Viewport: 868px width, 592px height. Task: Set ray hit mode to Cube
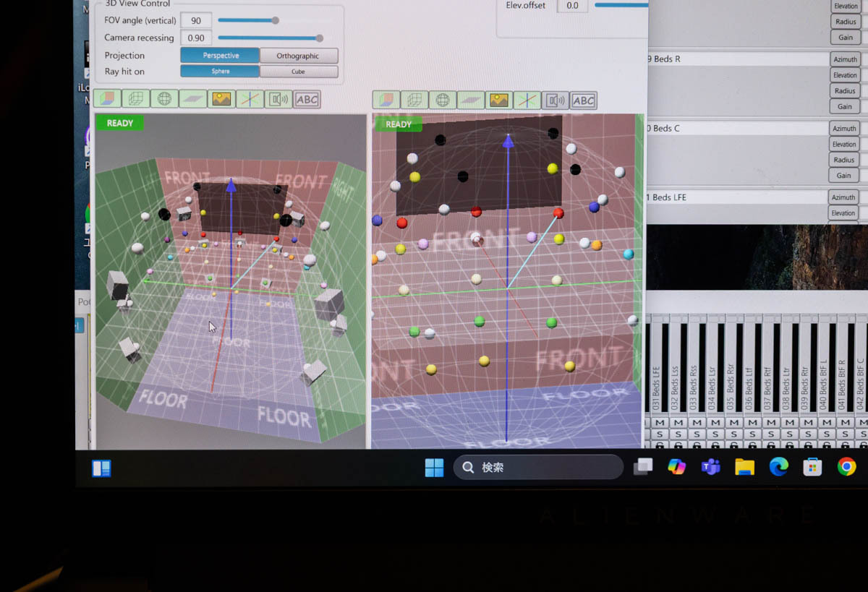(x=298, y=72)
